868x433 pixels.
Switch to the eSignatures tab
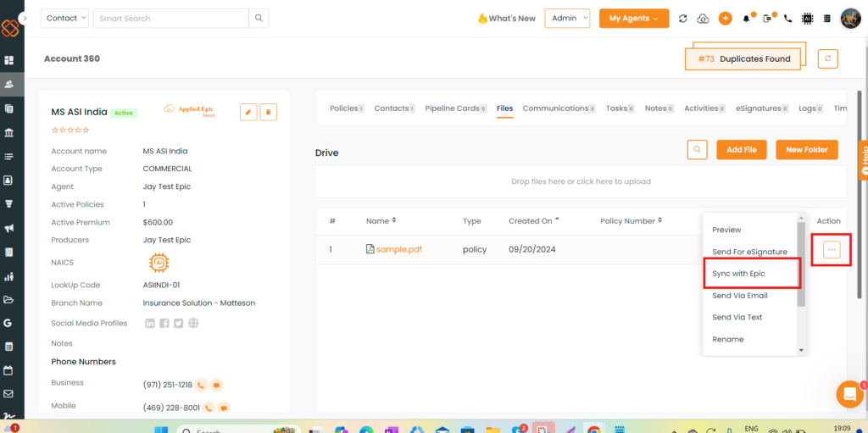[x=762, y=108]
